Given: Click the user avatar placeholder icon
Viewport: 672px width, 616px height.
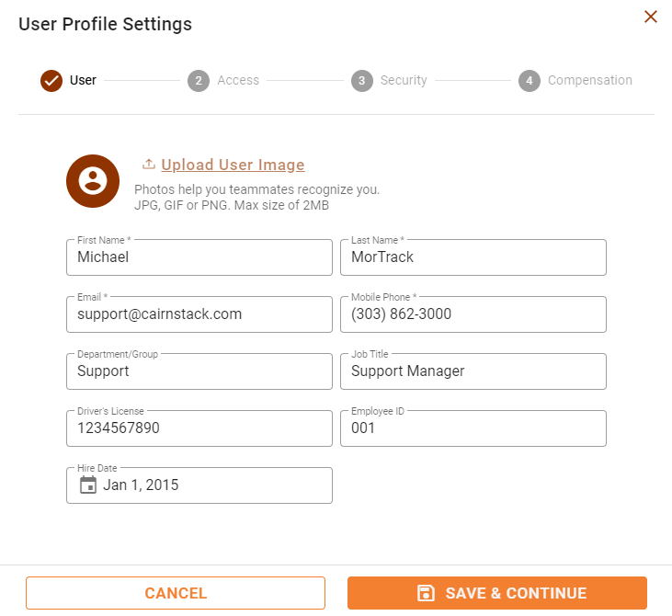Looking at the screenshot, I should pos(93,181).
